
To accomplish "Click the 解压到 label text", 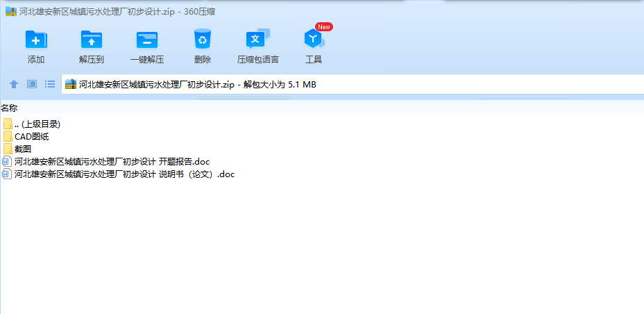I will [x=92, y=60].
